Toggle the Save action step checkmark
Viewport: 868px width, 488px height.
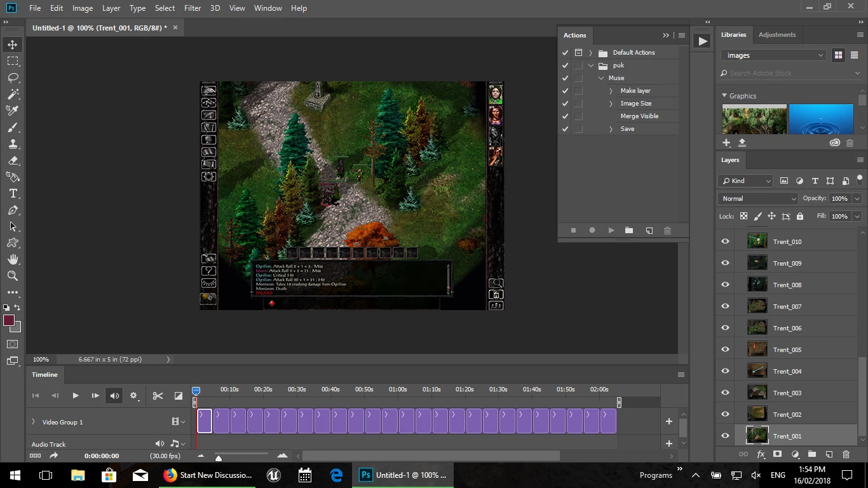tap(565, 129)
